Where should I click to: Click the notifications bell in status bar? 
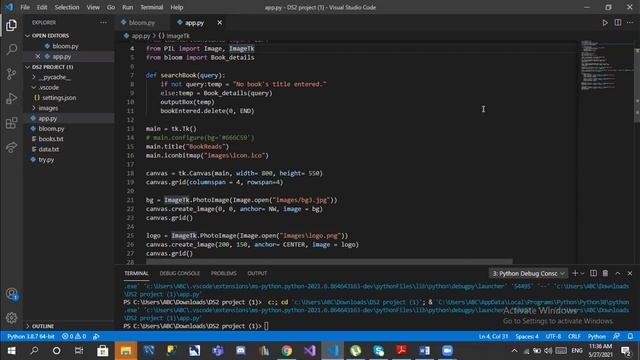[631, 336]
